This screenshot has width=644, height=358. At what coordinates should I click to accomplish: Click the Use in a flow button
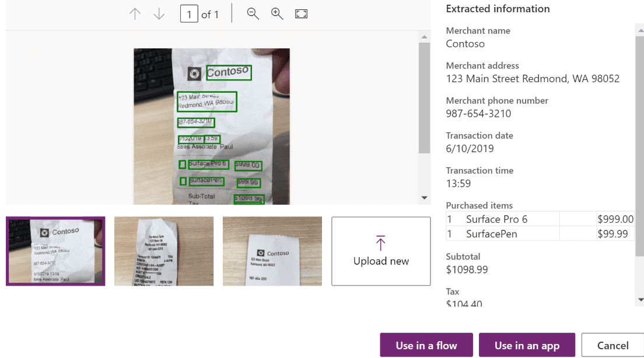click(x=426, y=345)
